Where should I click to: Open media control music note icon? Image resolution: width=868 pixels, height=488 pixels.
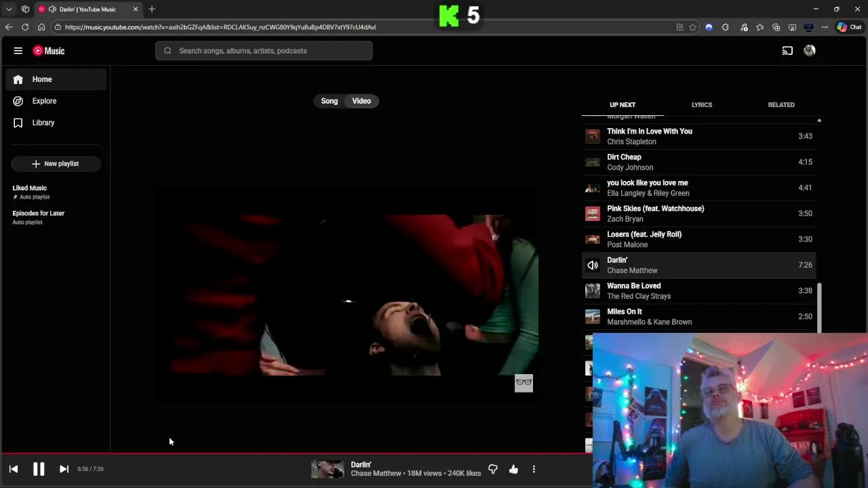pyautogui.click(x=744, y=27)
